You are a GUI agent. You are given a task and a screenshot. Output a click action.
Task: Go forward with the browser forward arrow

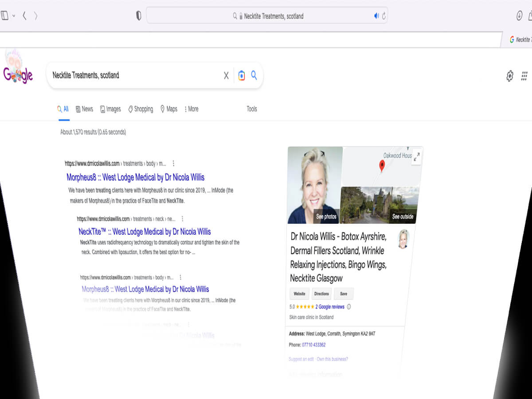tap(36, 16)
